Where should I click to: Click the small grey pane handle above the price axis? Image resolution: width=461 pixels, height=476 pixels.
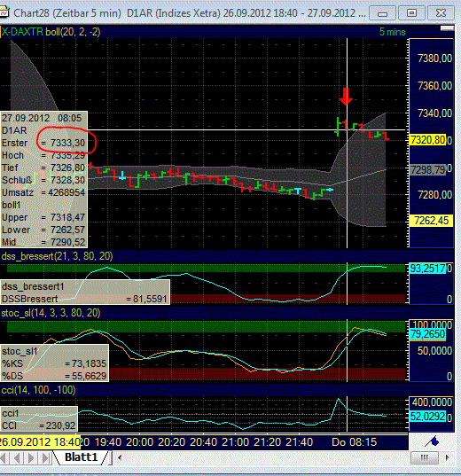pos(447,28)
